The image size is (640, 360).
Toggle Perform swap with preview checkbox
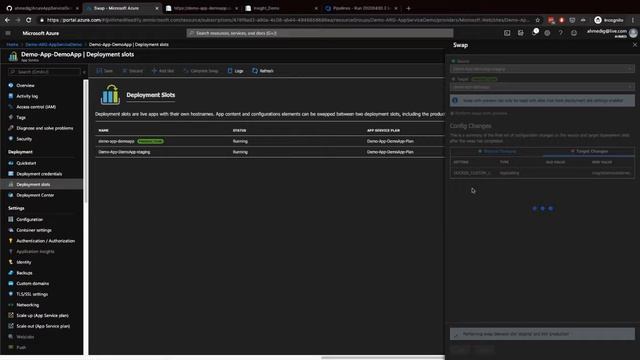pos(452,113)
